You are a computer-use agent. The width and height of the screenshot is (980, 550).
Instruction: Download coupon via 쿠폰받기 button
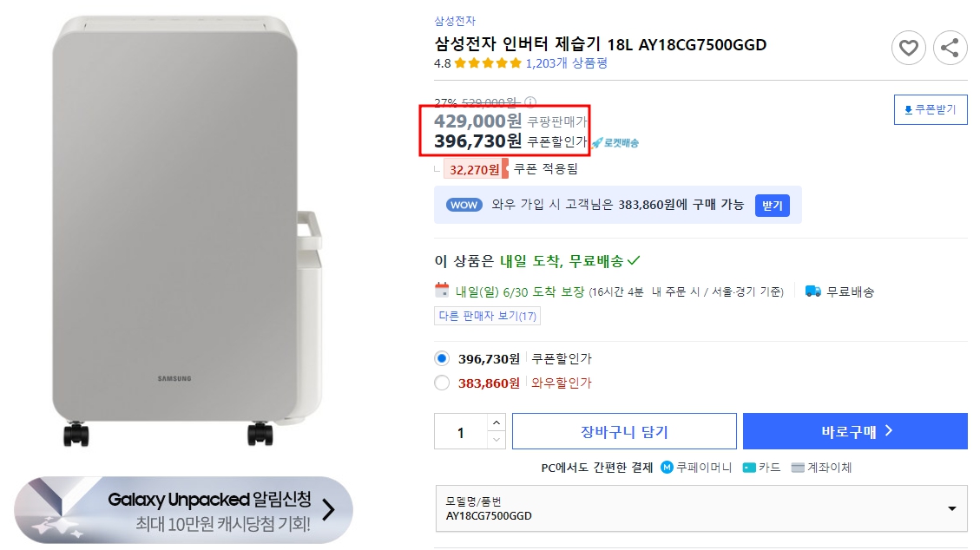931,110
